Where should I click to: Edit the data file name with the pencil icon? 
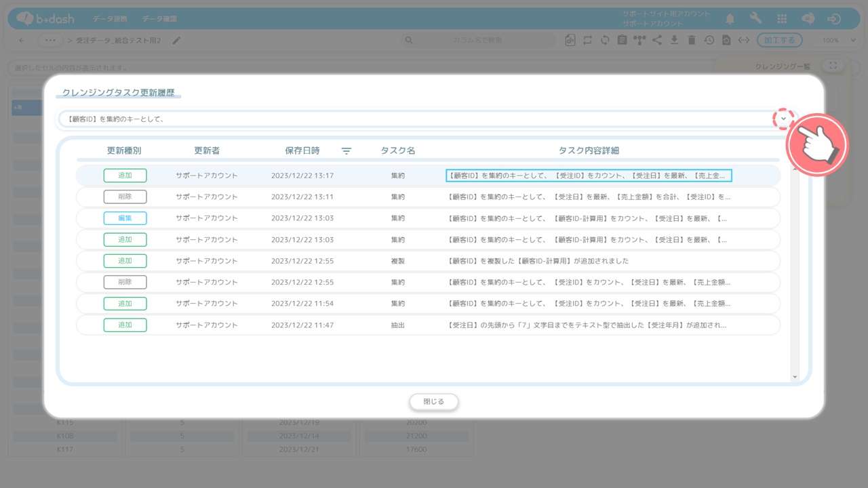tap(177, 41)
